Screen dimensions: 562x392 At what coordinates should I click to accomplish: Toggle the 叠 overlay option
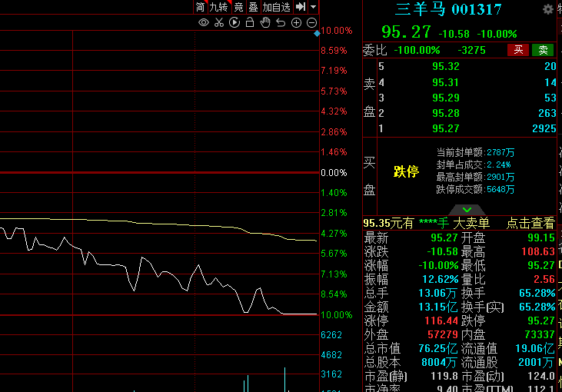tap(253, 7)
